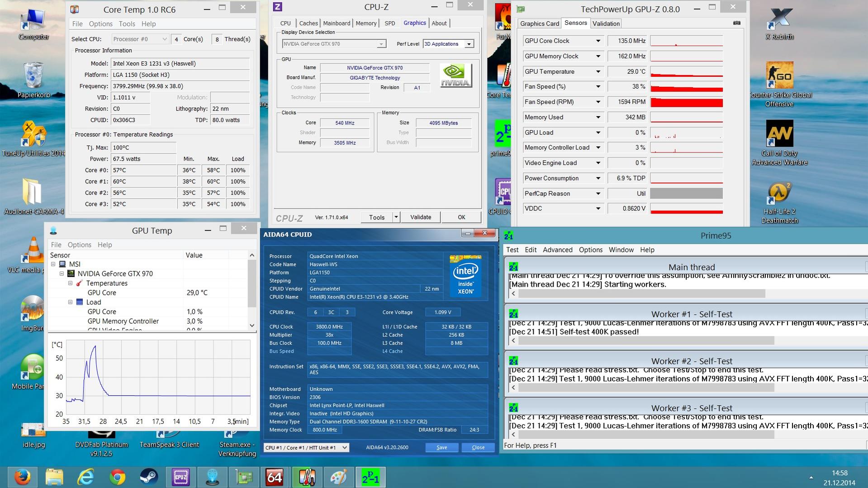Open the Validation tab in GPU-Z

tap(606, 24)
